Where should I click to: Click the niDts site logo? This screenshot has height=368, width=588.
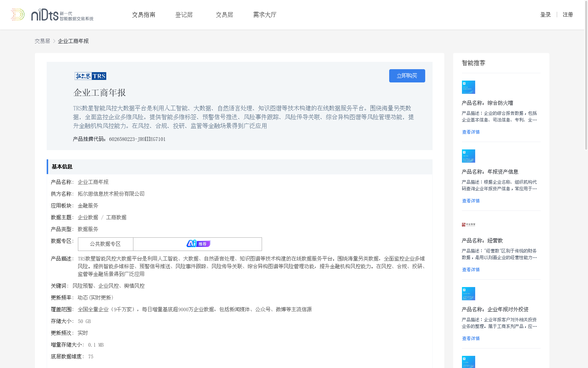pos(52,15)
